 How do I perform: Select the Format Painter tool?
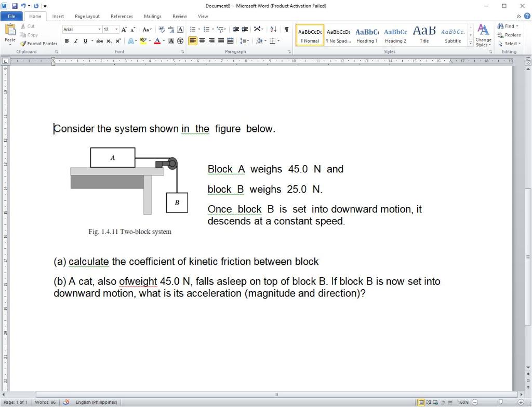pyautogui.click(x=39, y=44)
